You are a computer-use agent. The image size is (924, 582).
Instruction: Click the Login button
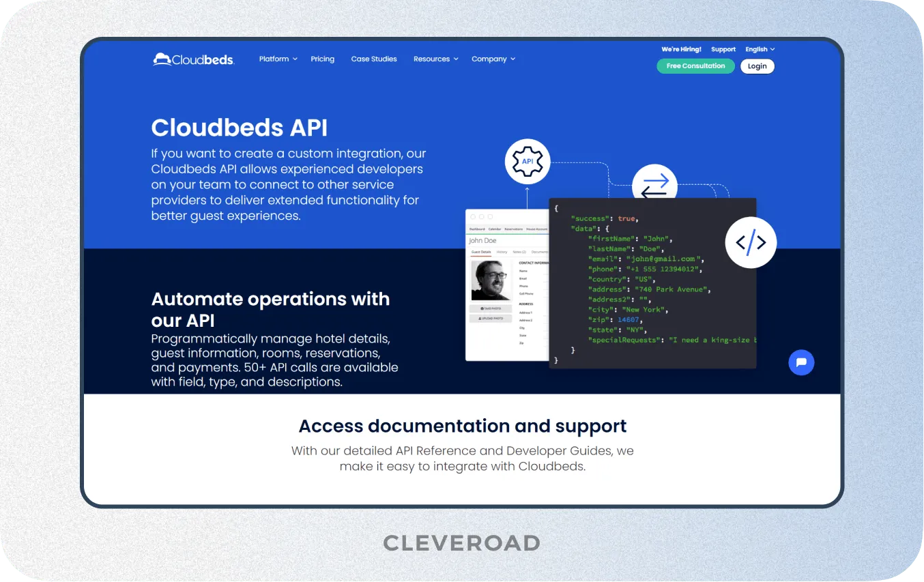(757, 66)
